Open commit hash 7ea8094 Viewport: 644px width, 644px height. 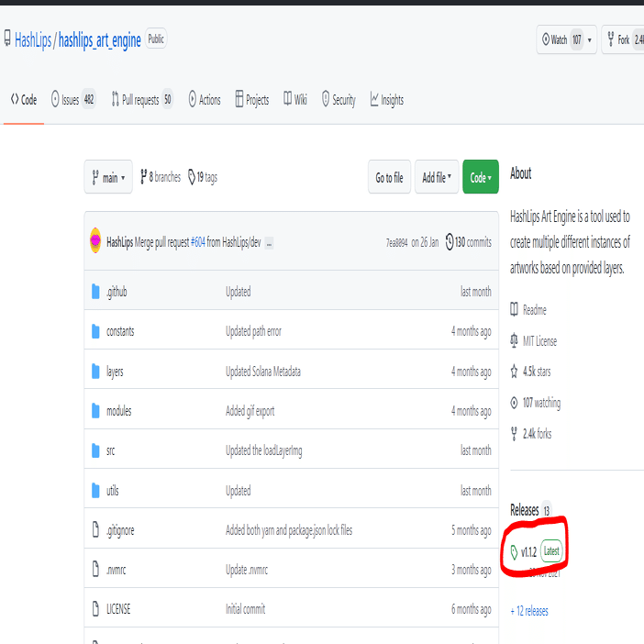[x=396, y=242]
